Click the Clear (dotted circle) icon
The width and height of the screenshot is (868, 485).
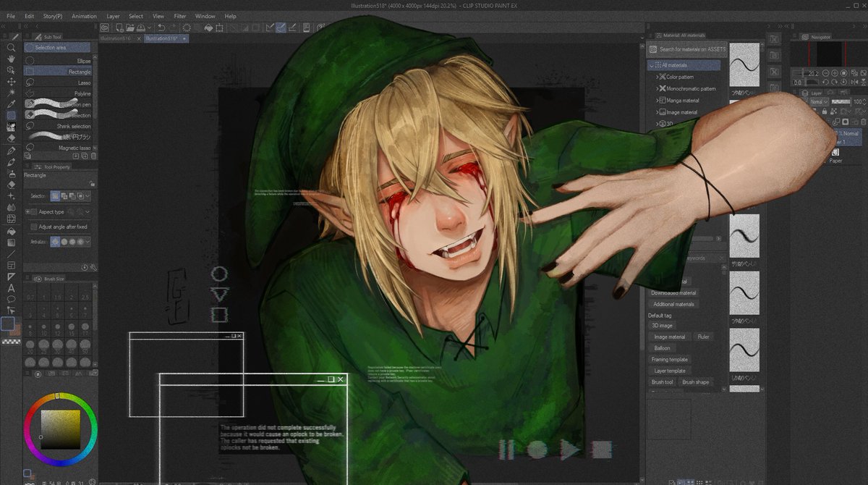pos(187,28)
